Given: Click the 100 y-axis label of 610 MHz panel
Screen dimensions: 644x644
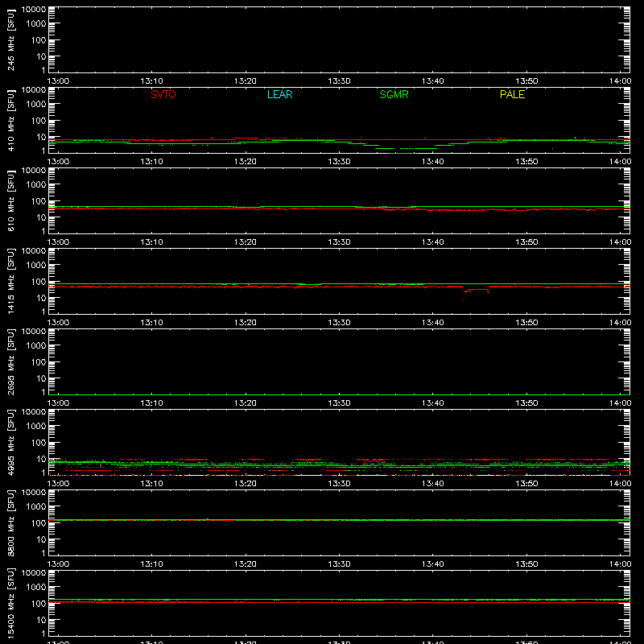Looking at the screenshot, I should (x=38, y=200).
